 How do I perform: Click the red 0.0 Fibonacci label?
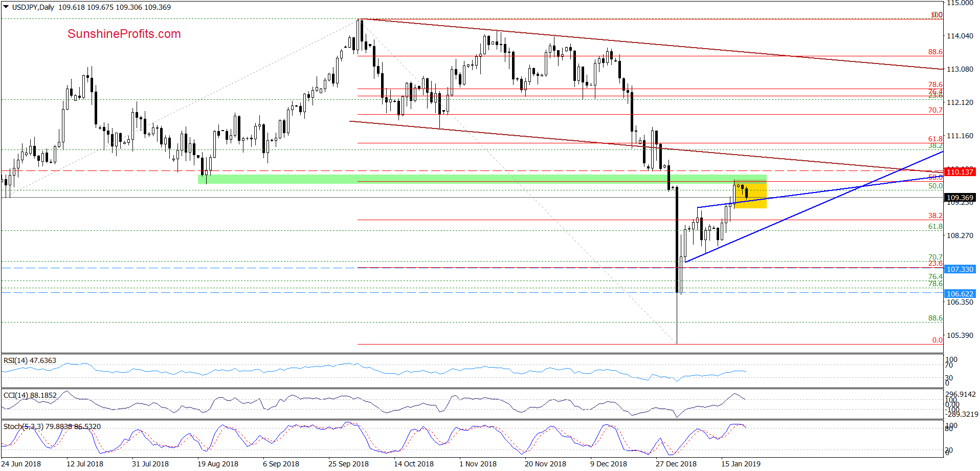coord(937,340)
